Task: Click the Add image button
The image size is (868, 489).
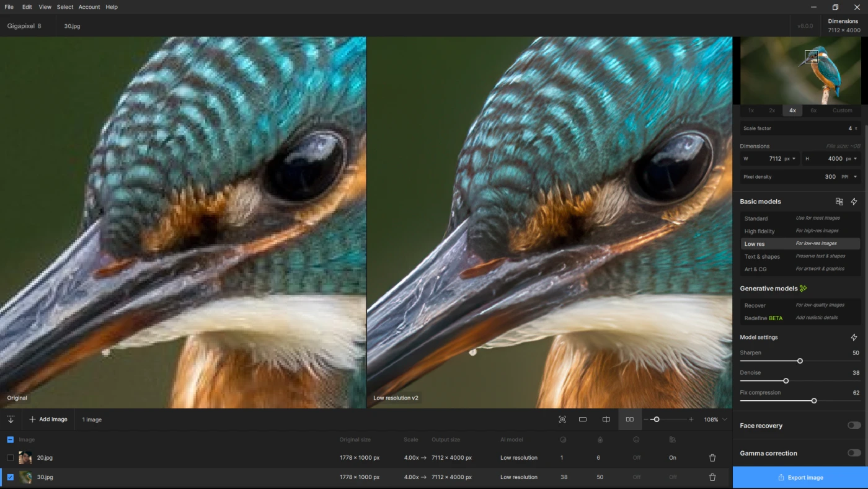Action: [x=48, y=419]
